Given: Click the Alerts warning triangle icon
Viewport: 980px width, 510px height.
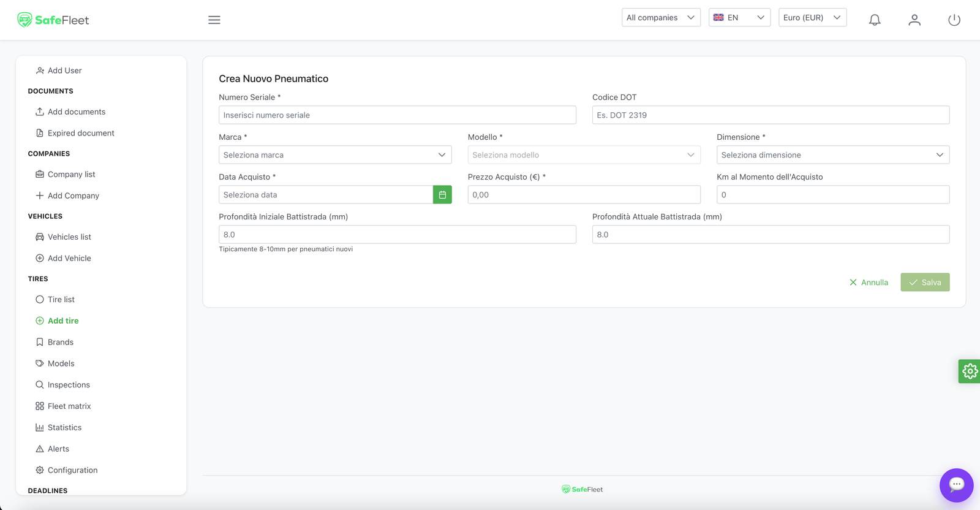Looking at the screenshot, I should click(40, 449).
